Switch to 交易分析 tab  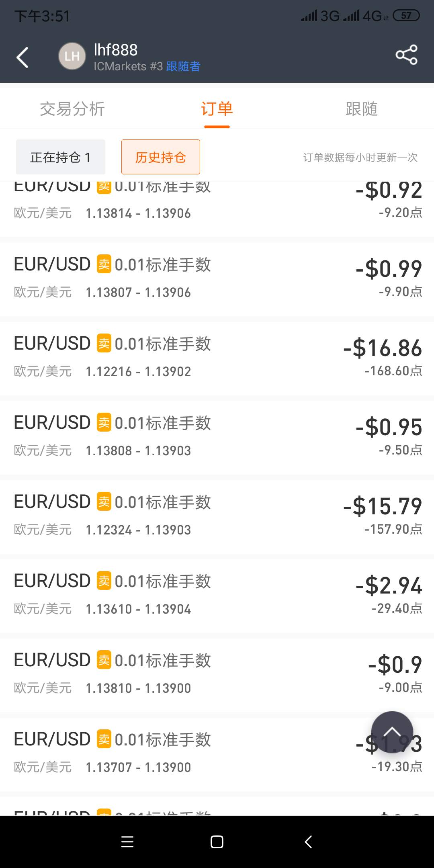click(72, 108)
